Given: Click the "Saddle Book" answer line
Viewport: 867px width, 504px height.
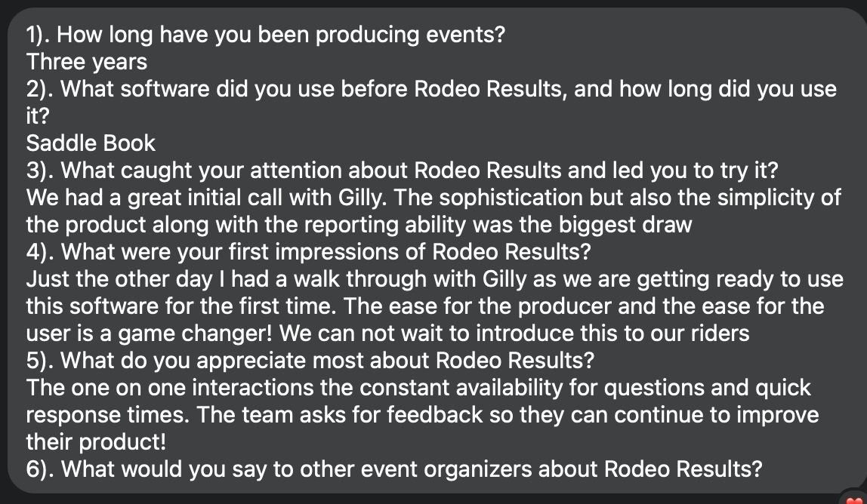Looking at the screenshot, I should pos(91,143).
